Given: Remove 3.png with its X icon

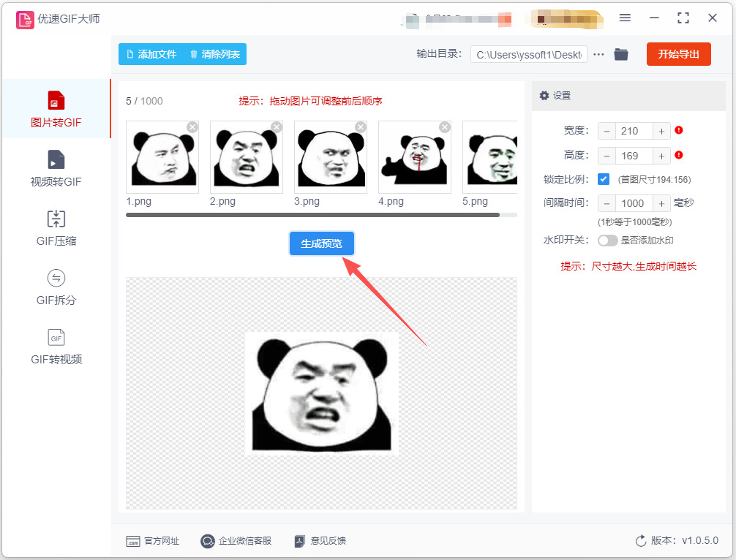Looking at the screenshot, I should click(x=361, y=127).
